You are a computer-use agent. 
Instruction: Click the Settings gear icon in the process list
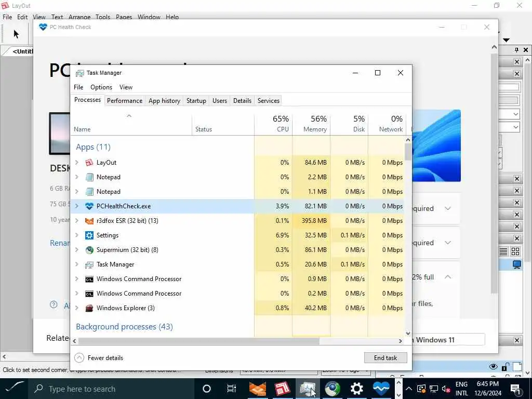click(89, 235)
